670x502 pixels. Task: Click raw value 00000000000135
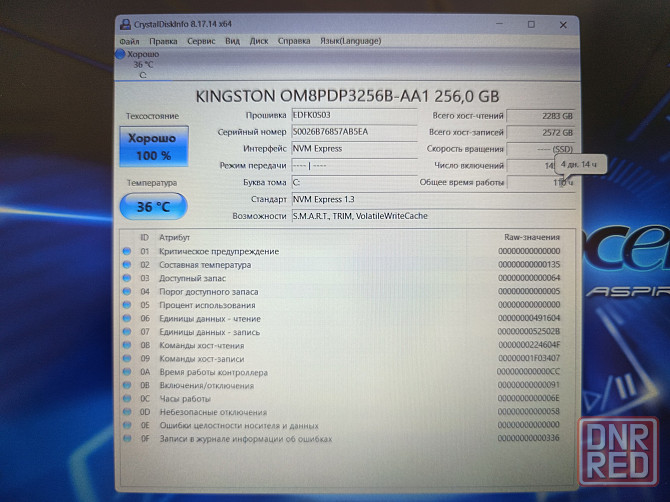point(529,264)
